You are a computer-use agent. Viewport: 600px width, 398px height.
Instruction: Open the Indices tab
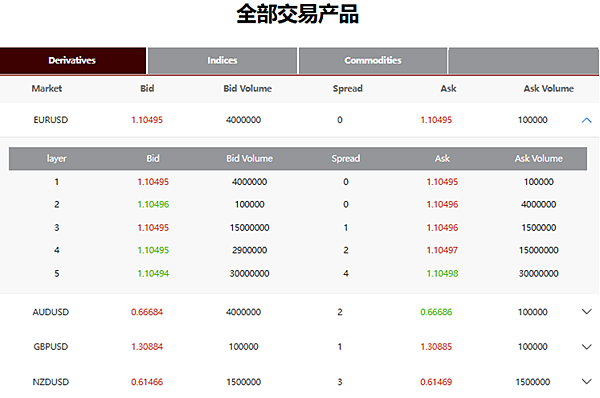click(222, 60)
